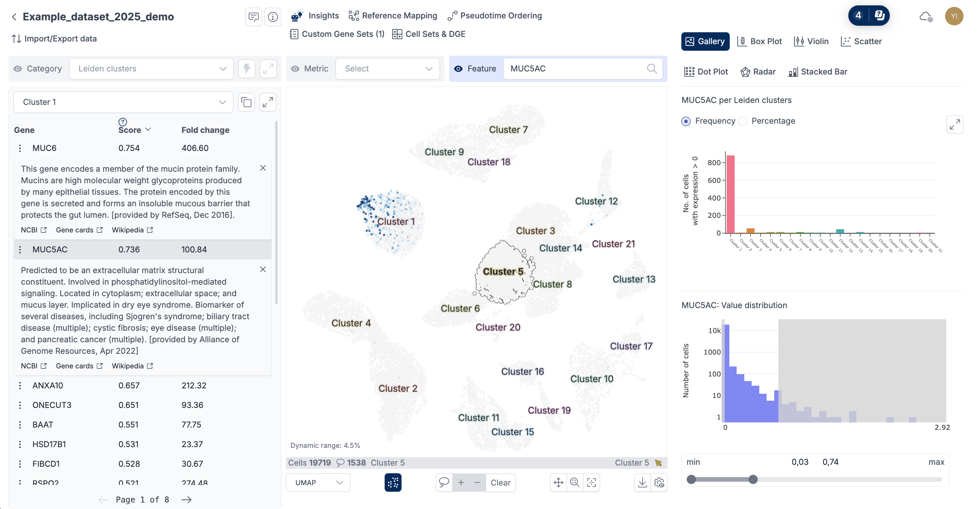Click the comments icon near dataset title
The image size is (980, 509).
click(253, 17)
